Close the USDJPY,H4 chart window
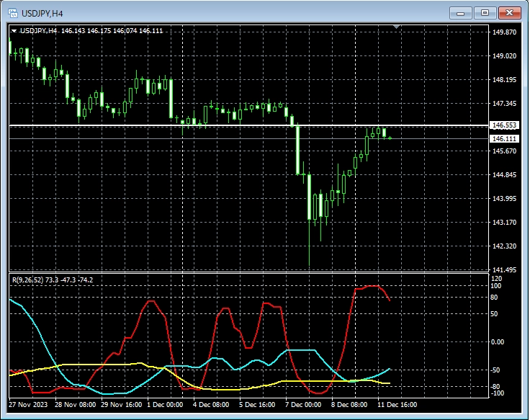The image size is (530, 420). [x=510, y=12]
